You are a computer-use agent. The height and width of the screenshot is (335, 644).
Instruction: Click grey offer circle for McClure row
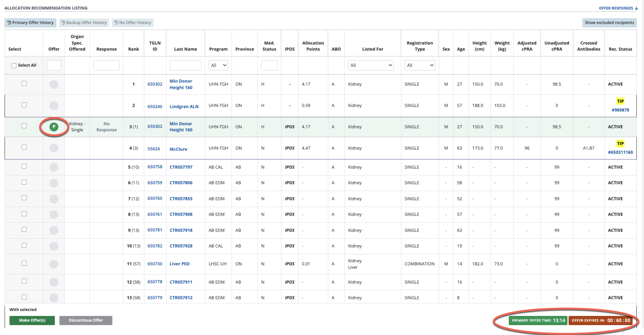(x=54, y=148)
